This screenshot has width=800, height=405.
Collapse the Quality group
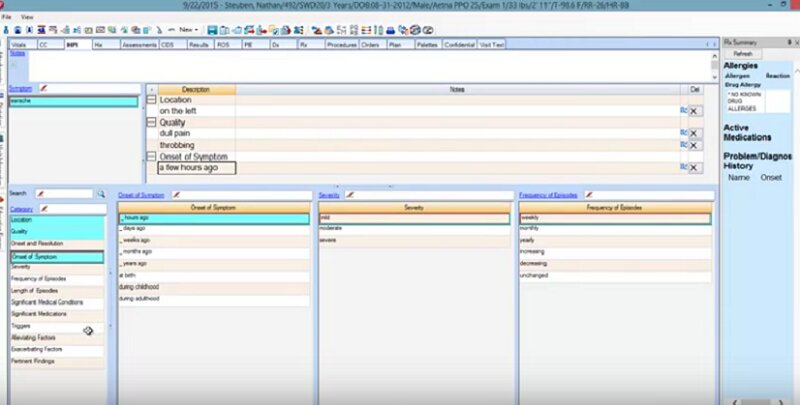click(151, 123)
